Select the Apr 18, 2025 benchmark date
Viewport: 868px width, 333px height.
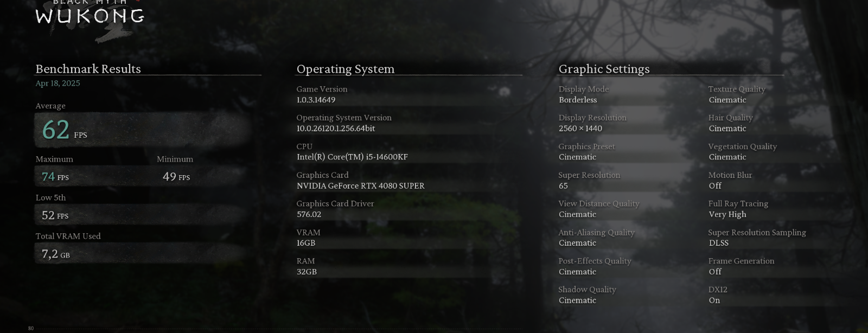coord(58,83)
